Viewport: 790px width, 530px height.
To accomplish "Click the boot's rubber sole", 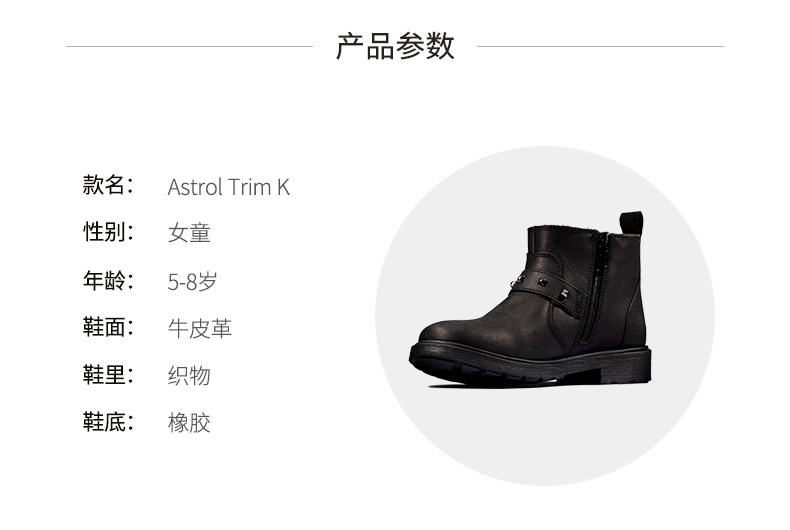I will [x=530, y=365].
